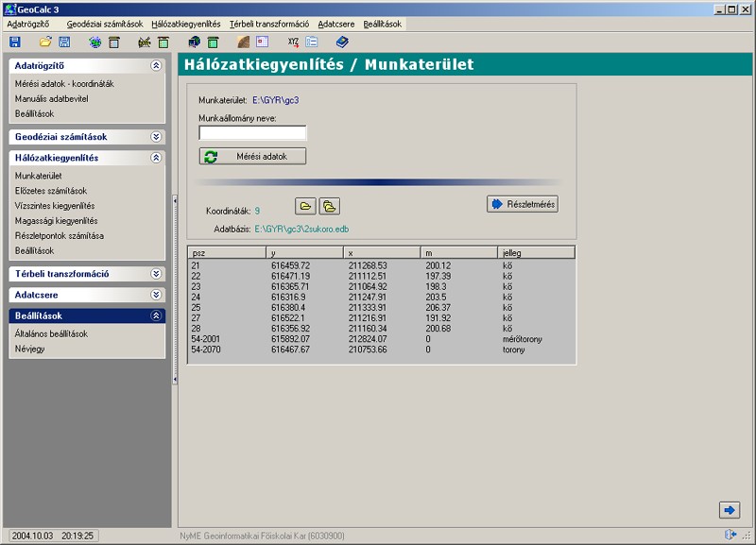This screenshot has height=545, width=756.
Task: Click the date and time in status bar
Action: (x=53, y=536)
